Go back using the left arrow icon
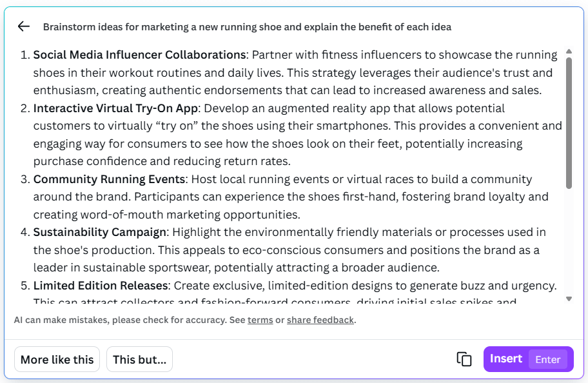The width and height of the screenshot is (588, 383). click(24, 26)
